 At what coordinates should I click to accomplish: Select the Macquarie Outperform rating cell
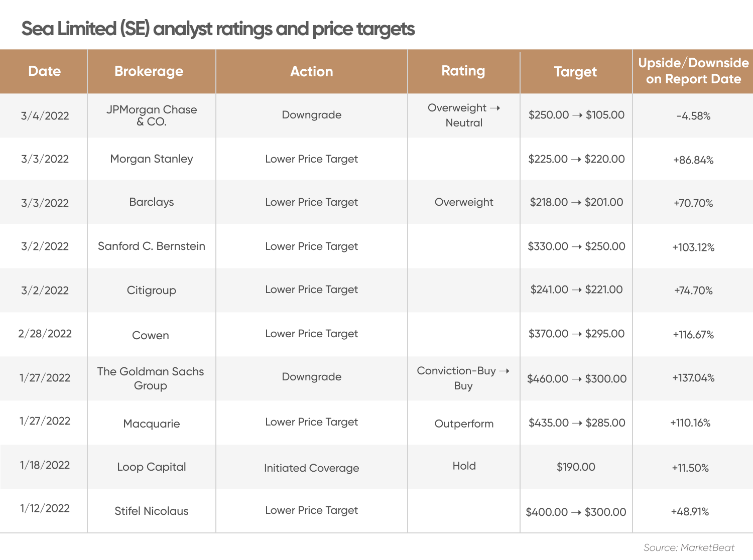click(464, 424)
